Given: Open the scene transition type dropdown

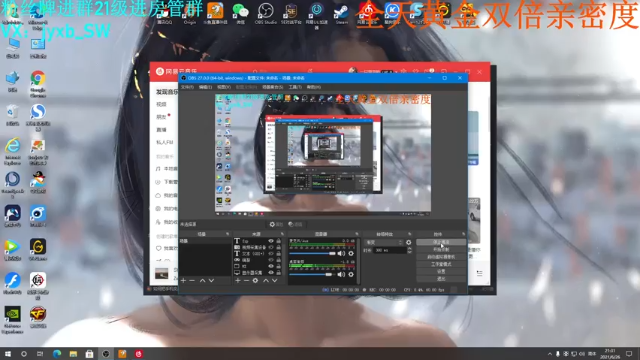Looking at the screenshot, I should (x=383, y=242).
